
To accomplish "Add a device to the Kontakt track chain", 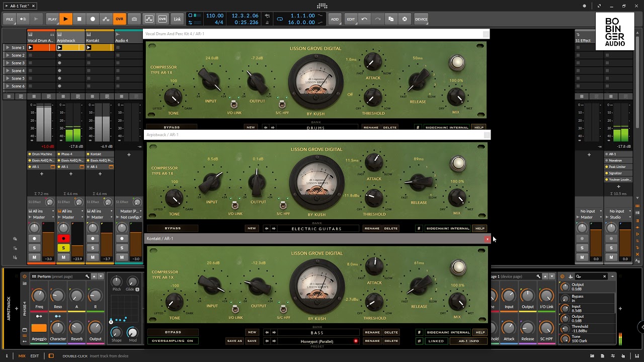I will (100, 174).
